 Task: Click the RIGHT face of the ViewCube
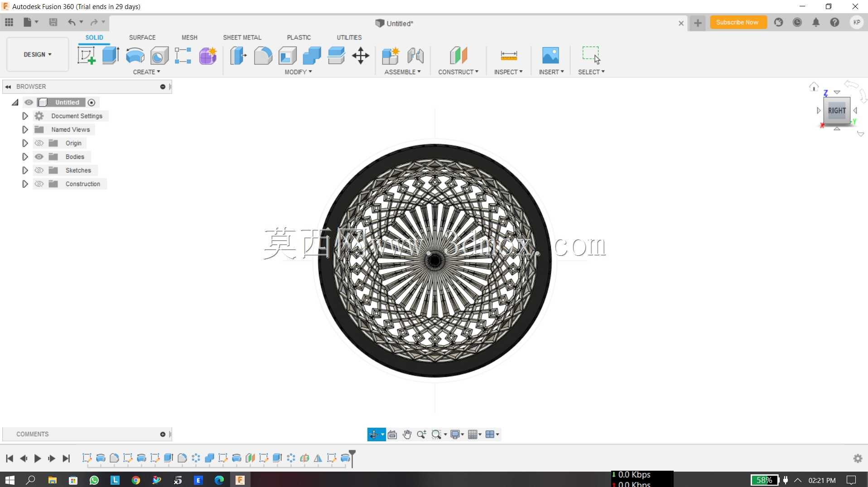coord(837,110)
